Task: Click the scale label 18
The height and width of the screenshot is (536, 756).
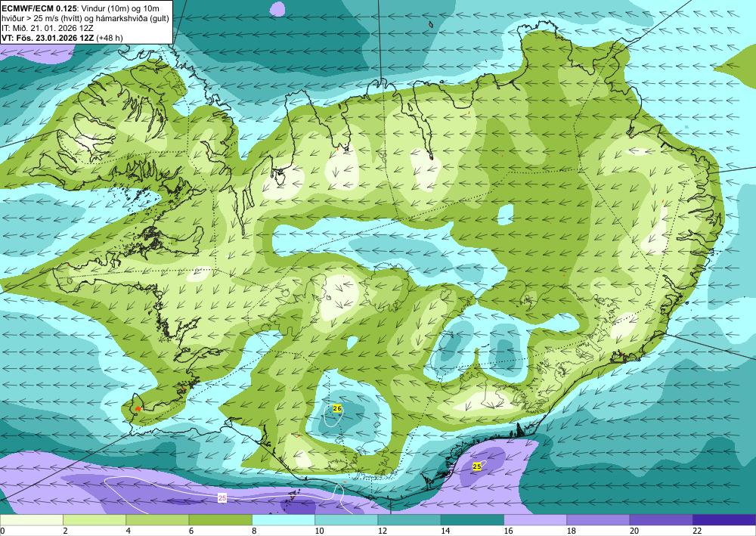Action: (x=571, y=531)
